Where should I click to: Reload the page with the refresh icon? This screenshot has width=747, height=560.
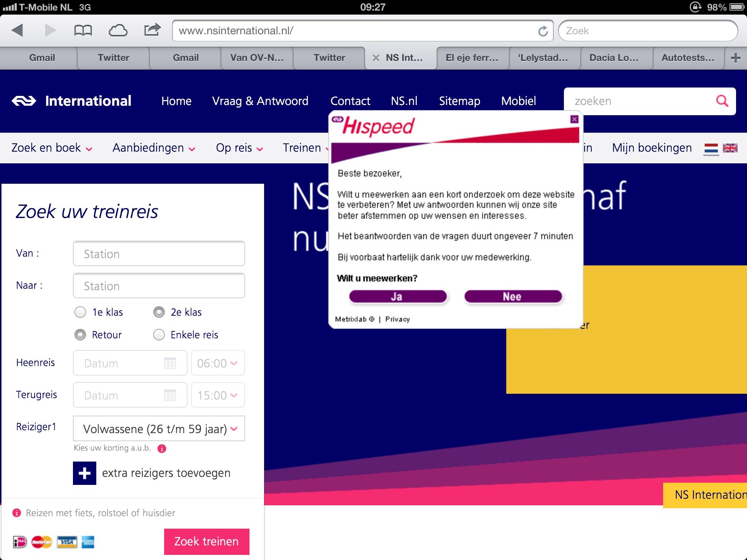tap(543, 31)
